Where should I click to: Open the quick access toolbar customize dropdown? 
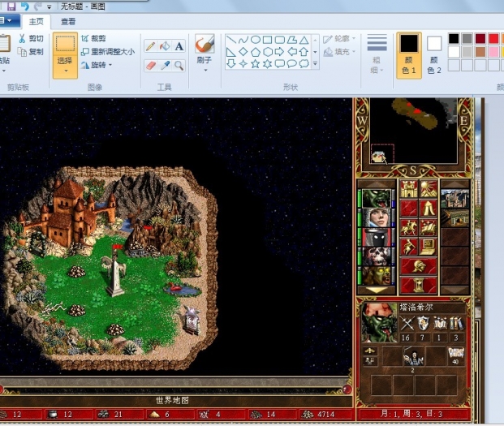[x=50, y=6]
